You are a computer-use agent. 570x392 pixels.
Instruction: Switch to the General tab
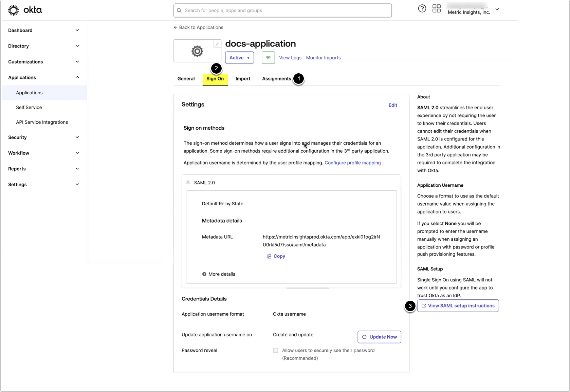pyautogui.click(x=186, y=79)
